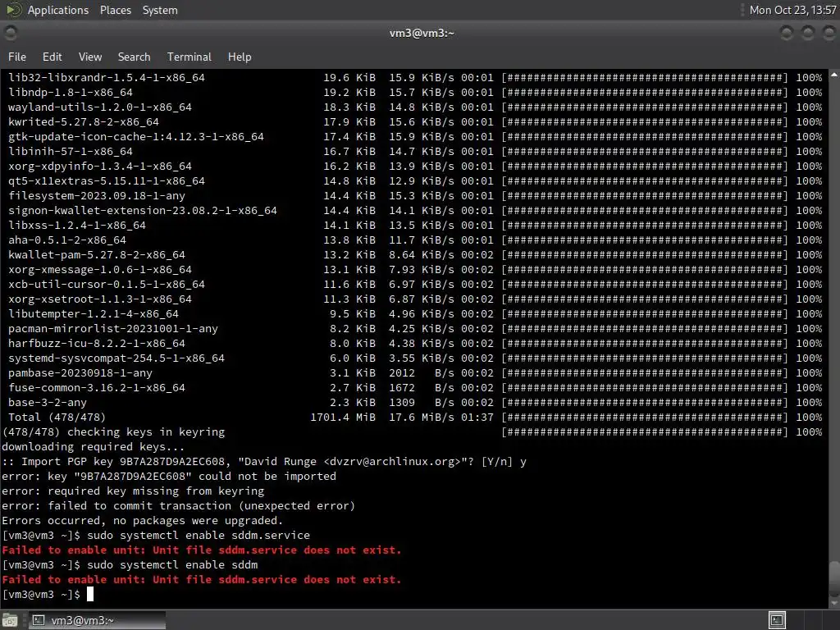Click the text 'libxss-1.2.4-1-x86_64'
This screenshot has height=630, width=840.
coord(76,225)
